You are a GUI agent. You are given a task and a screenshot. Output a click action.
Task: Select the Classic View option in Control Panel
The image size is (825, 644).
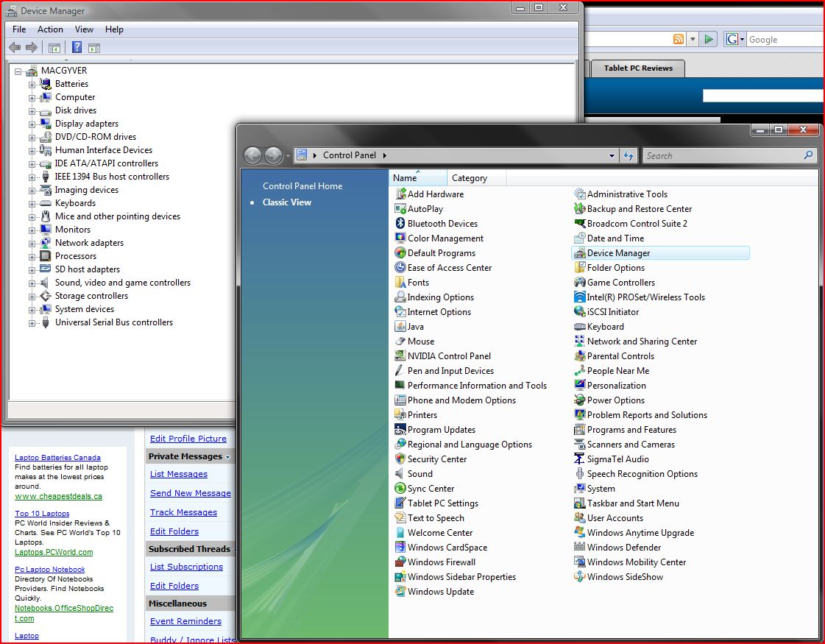click(287, 202)
